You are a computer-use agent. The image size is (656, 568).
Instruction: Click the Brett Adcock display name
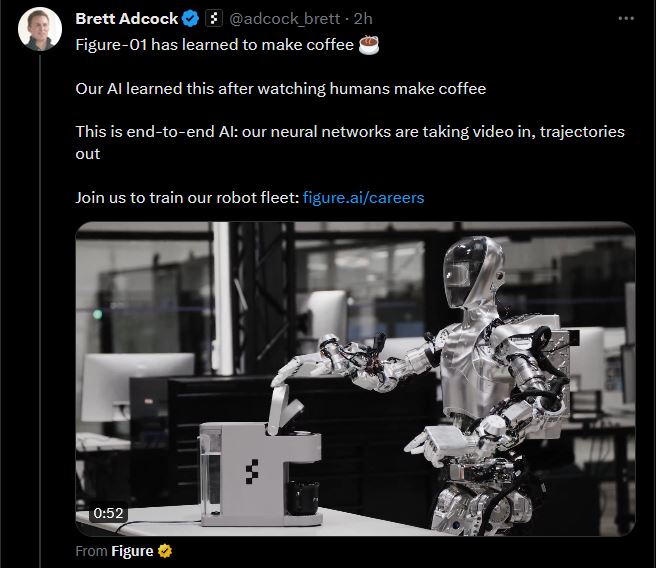(127, 19)
